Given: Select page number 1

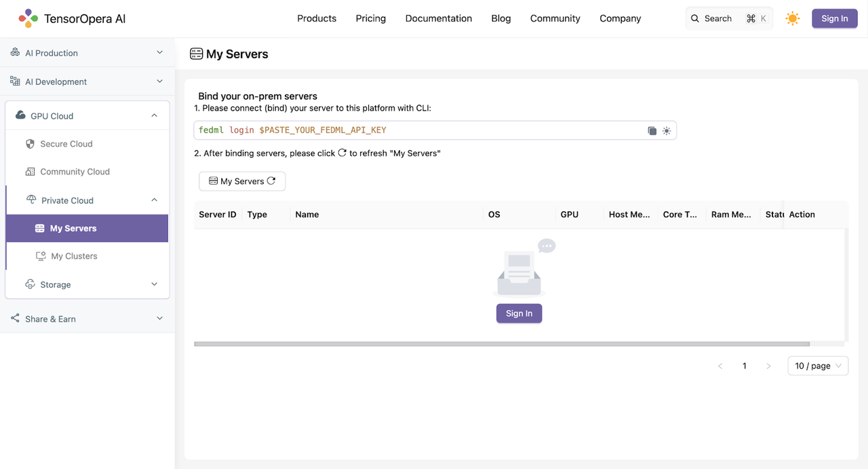Looking at the screenshot, I should pyautogui.click(x=745, y=366).
